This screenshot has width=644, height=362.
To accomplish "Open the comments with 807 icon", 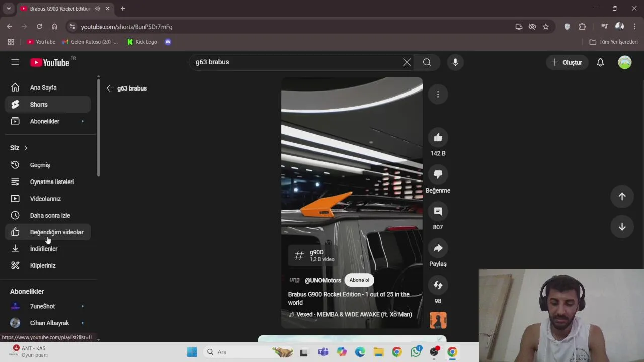I will pyautogui.click(x=438, y=211).
